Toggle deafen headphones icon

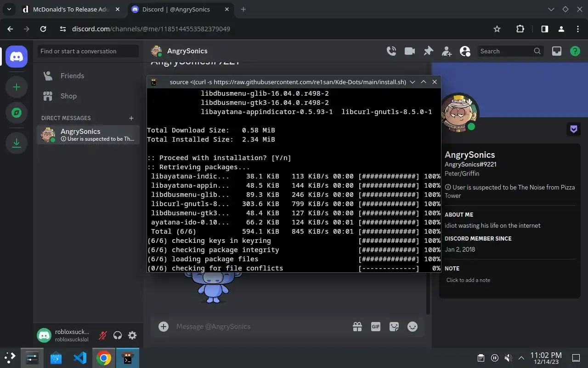tap(118, 335)
